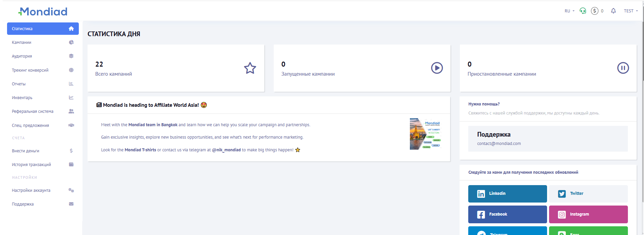Click the bar list icon beside Отчеты
Screen dimensions: 644x235
coord(71,84)
